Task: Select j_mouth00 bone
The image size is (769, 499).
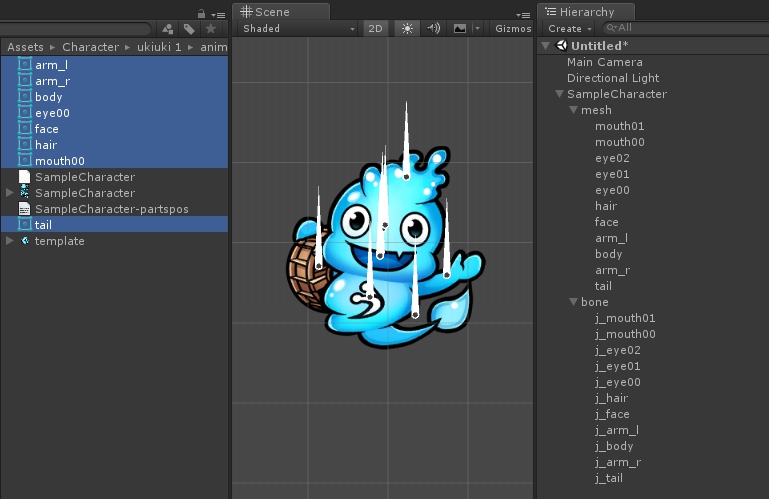Action: pyautogui.click(x=625, y=334)
